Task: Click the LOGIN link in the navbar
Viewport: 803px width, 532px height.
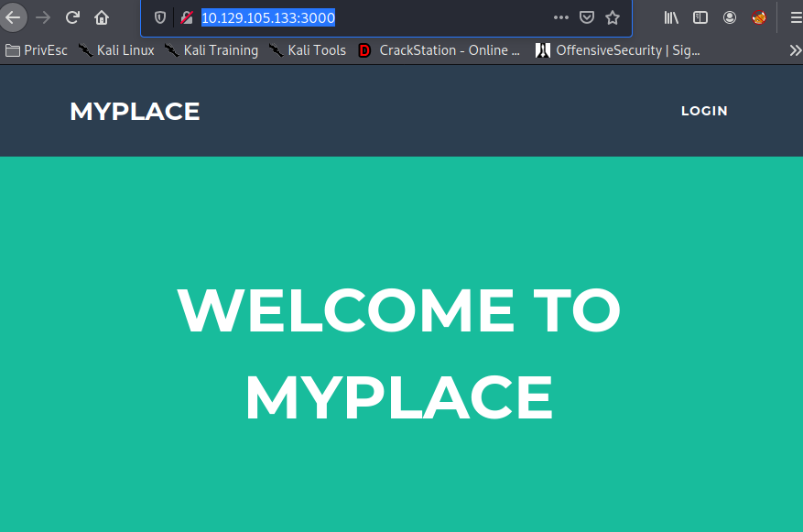Action: 704,111
